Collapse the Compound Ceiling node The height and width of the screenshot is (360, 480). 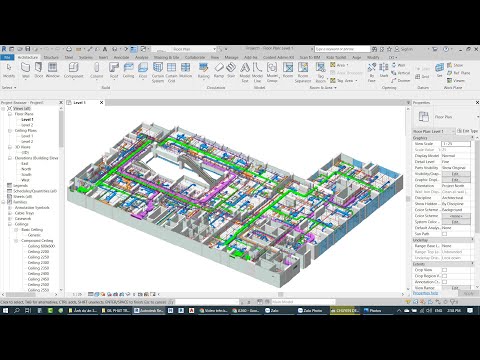tap(16, 241)
